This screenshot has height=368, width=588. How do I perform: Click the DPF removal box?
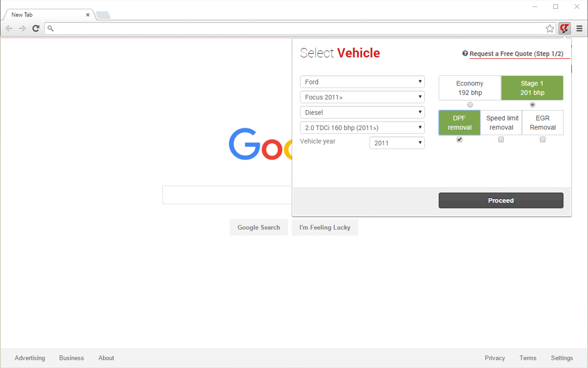(459, 123)
